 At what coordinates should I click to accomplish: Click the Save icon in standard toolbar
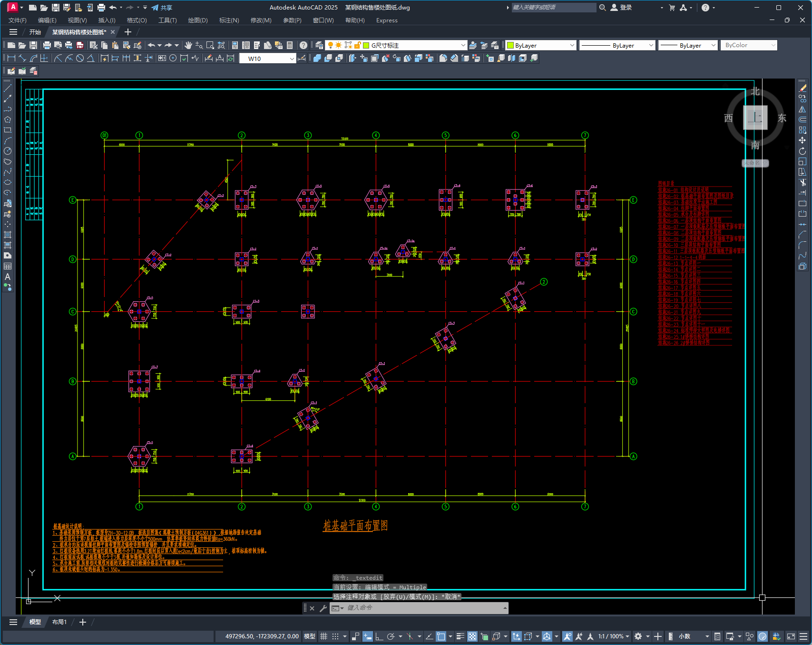click(x=33, y=45)
